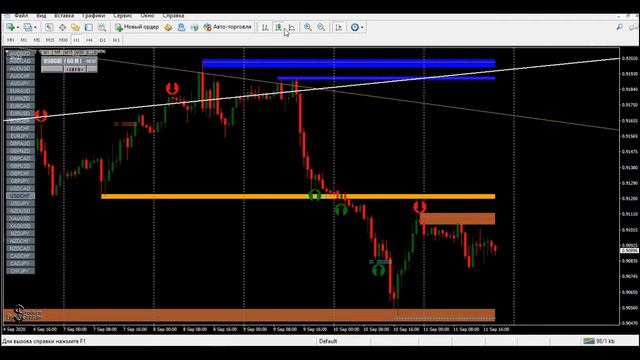Toggle the Market Watch window icon
640x360 pixels.
(49, 27)
